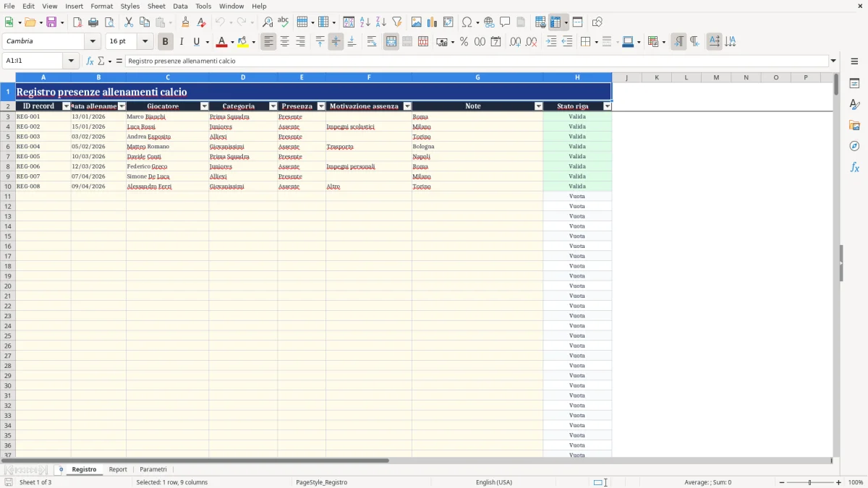Click the Sort Ascending icon
This screenshot has height=488, width=868.
[365, 22]
